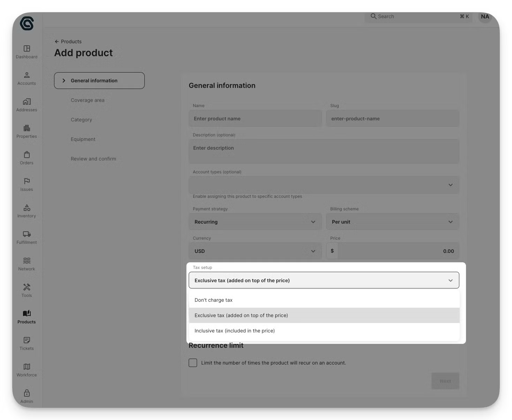Enable the recurrence limit checkbox
Viewport: 512px width, 420px height.
pyautogui.click(x=193, y=363)
